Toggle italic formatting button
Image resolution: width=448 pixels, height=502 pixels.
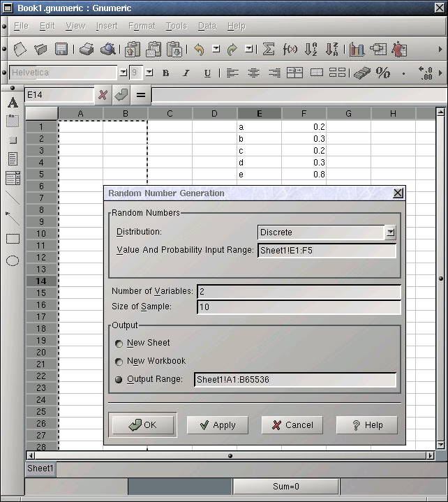(x=186, y=73)
